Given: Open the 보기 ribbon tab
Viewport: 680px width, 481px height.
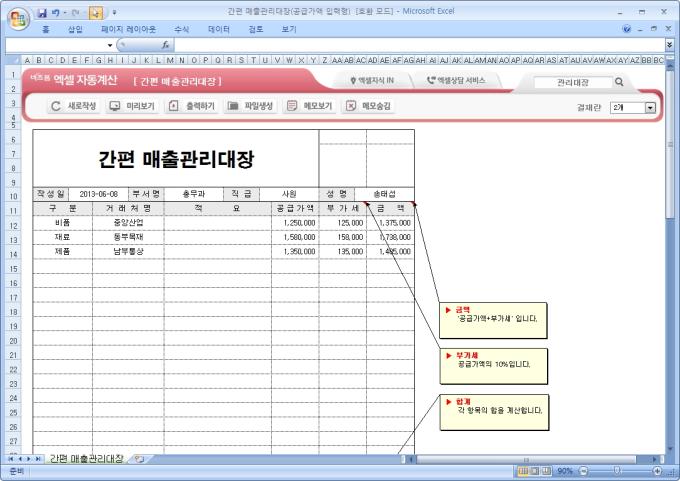Looking at the screenshot, I should [289, 29].
